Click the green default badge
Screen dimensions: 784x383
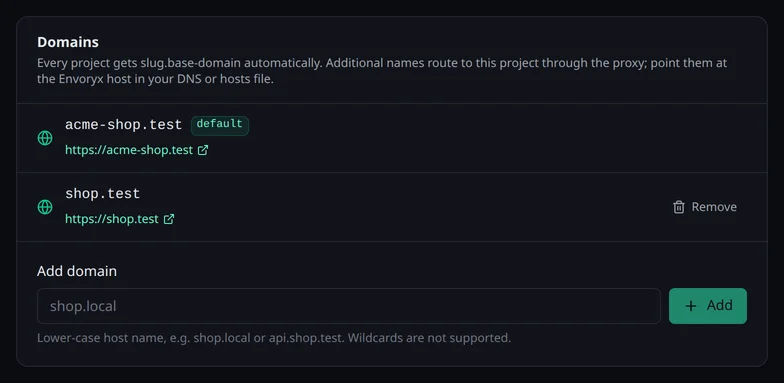(220, 124)
